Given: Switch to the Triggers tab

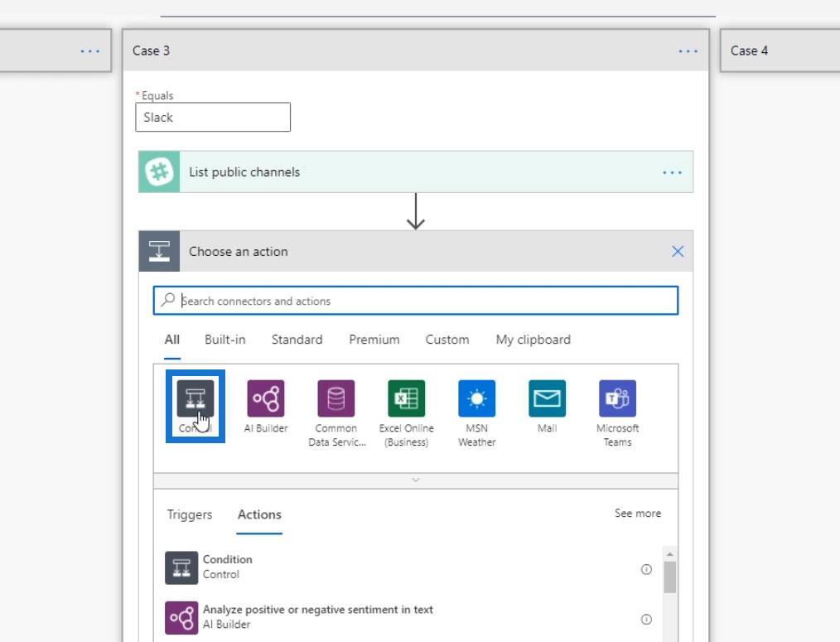Looking at the screenshot, I should click(x=190, y=514).
